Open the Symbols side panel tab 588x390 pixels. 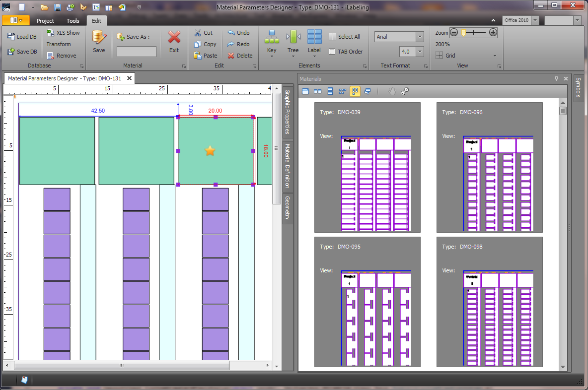click(x=578, y=87)
